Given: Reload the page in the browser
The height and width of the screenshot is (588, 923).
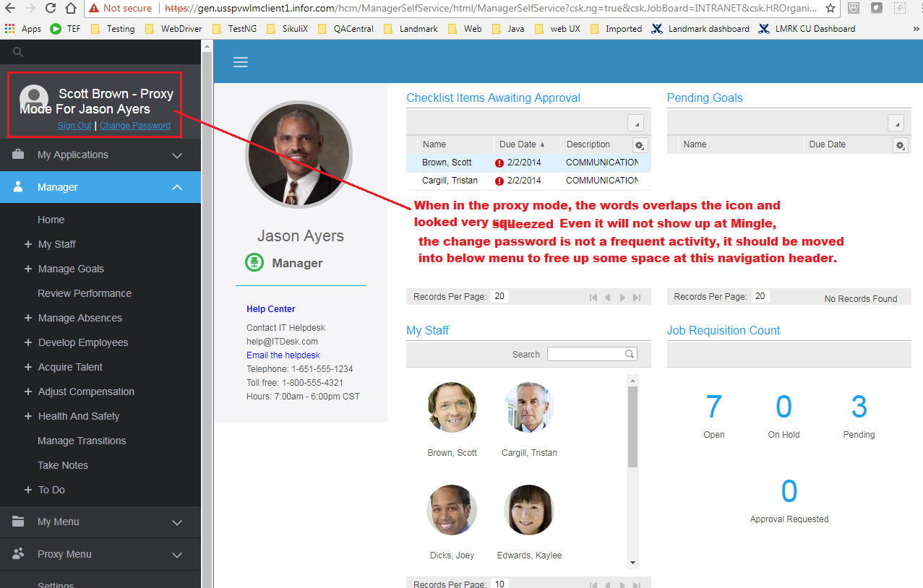Looking at the screenshot, I should pos(51,9).
